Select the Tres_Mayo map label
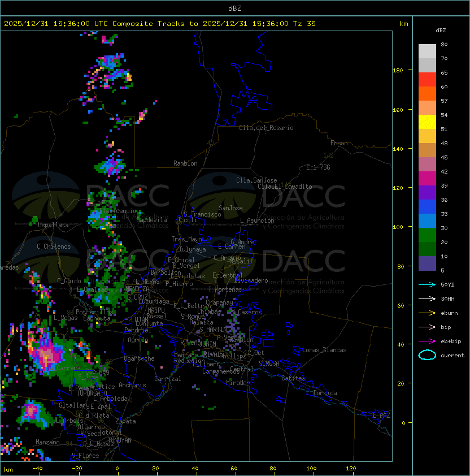 [186, 239]
